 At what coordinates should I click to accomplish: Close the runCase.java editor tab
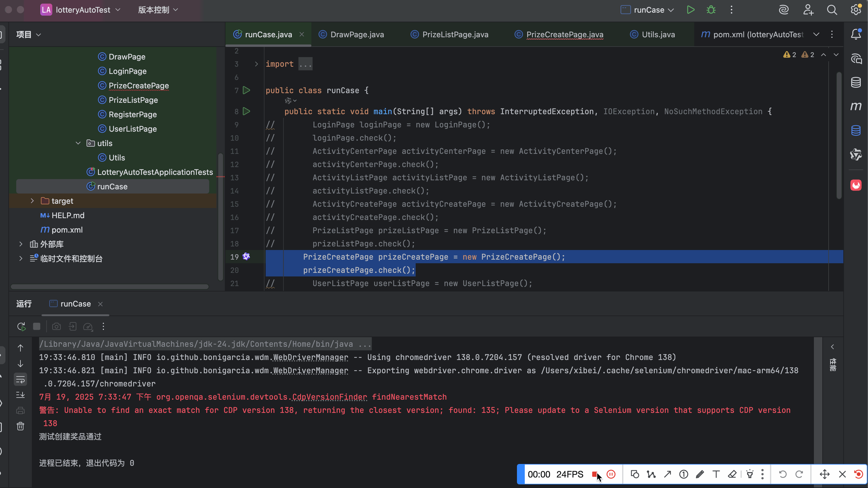[x=302, y=34]
